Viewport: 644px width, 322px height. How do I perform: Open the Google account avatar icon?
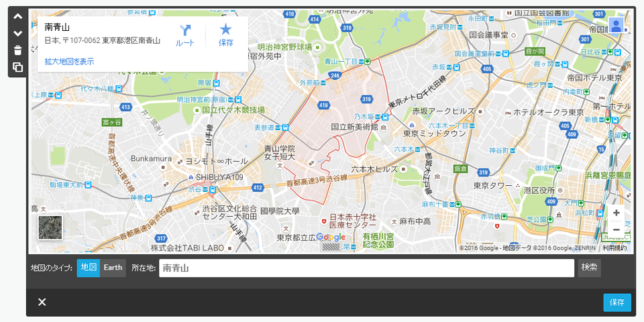click(x=616, y=25)
